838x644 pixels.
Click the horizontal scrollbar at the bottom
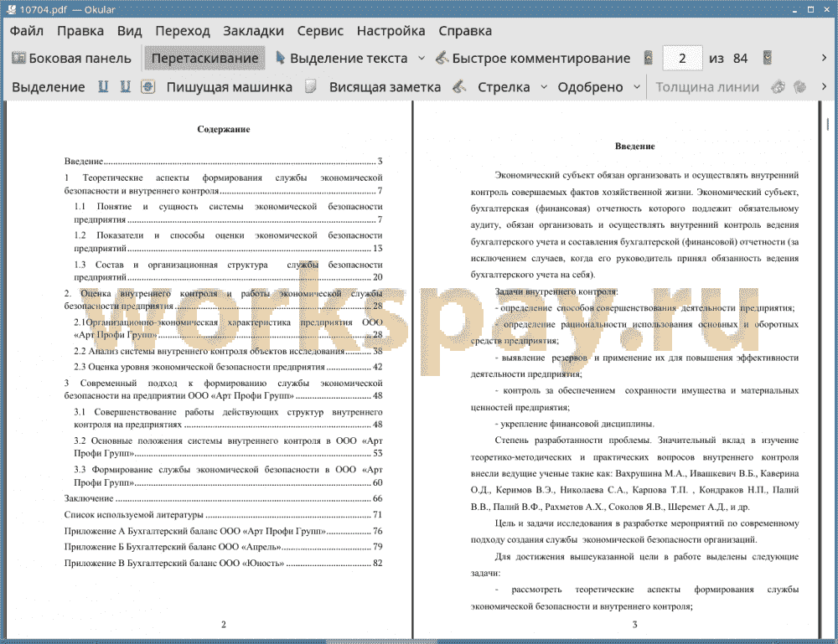coord(382,641)
